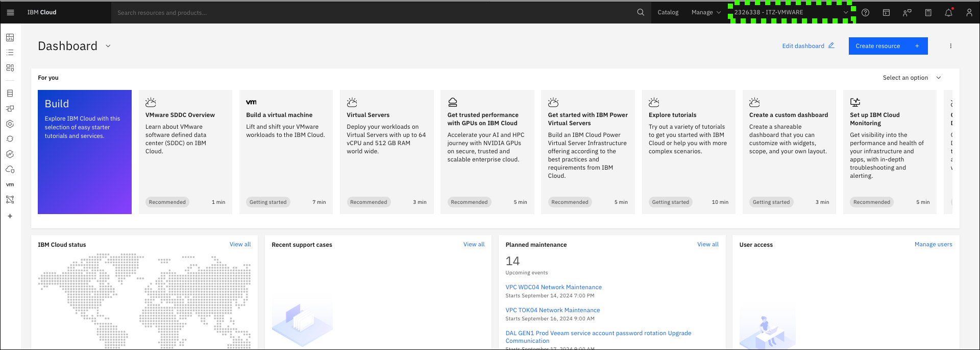Screen dimensions: 980x350
Task: Click IBM Cloud home label
Action: [42, 12]
